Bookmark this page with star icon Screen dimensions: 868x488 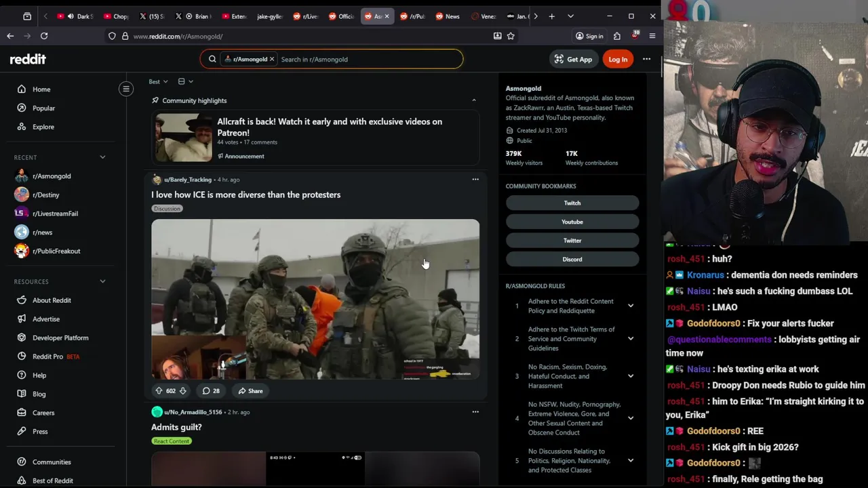pyautogui.click(x=511, y=36)
